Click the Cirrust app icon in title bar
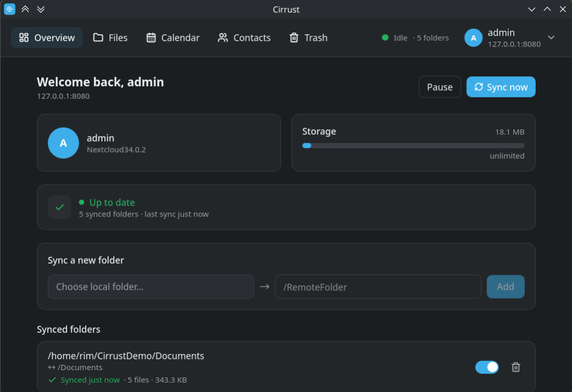 [9, 9]
